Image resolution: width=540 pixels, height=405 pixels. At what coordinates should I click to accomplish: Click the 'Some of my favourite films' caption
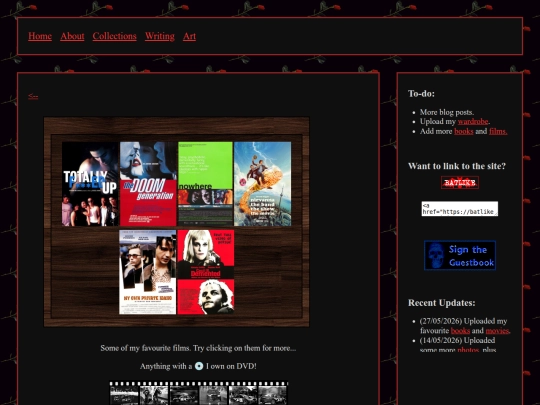tap(198, 348)
